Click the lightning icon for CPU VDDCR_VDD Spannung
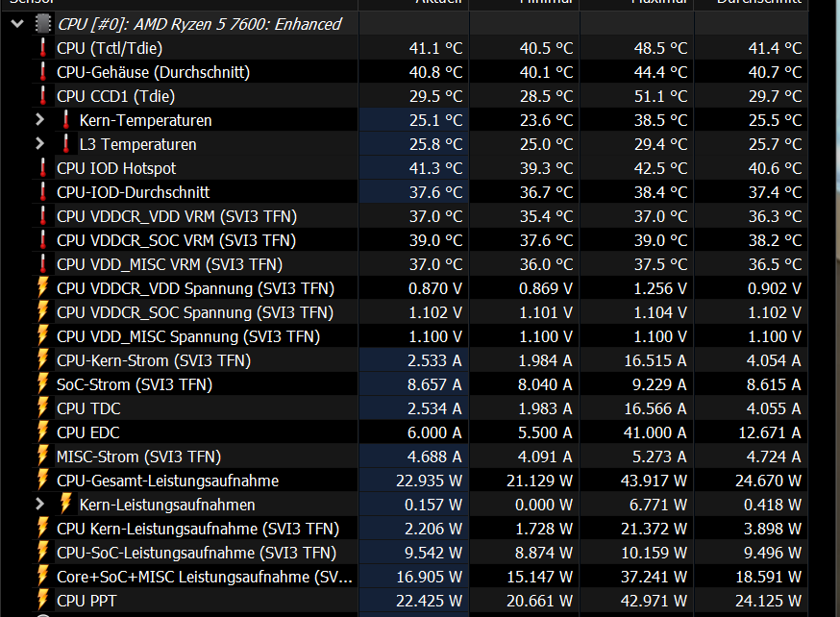The height and width of the screenshot is (617, 840). coord(43,287)
